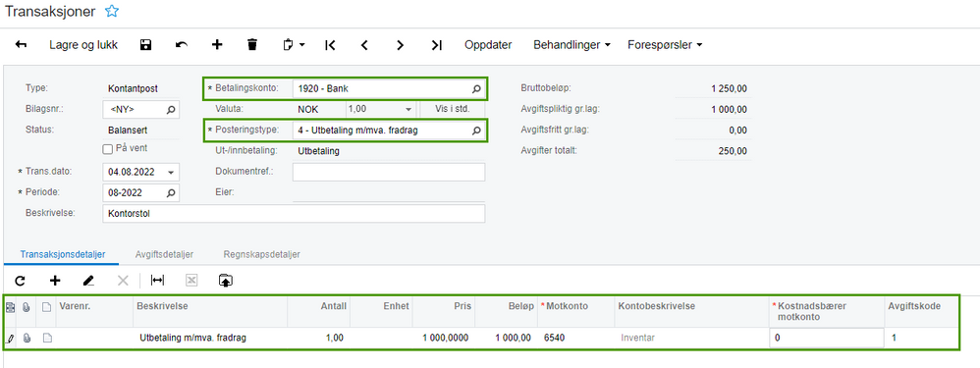Click the back arrow icon in toolbar
Viewport: 980px width, 368px height.
22,44
